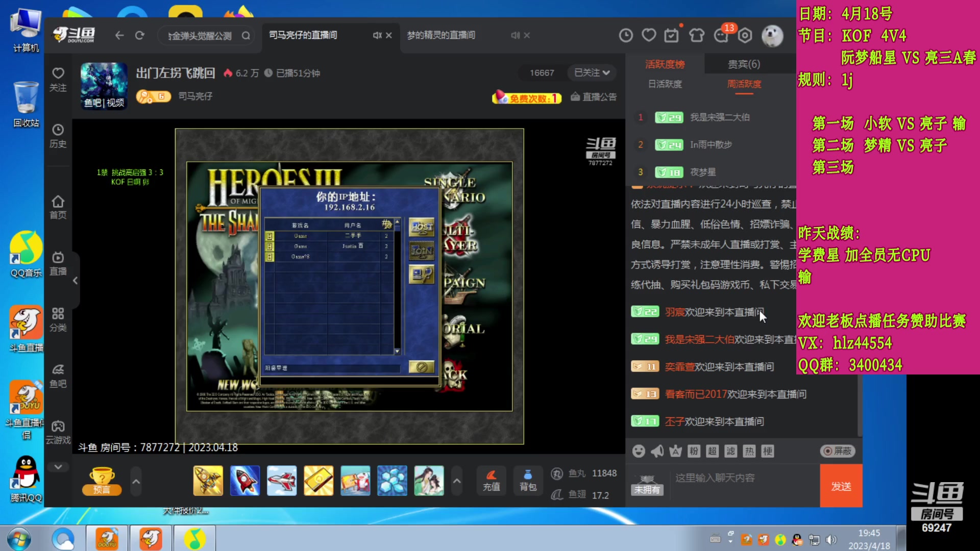
Task: Open QQ音乐 desktop shortcut
Action: point(26,254)
